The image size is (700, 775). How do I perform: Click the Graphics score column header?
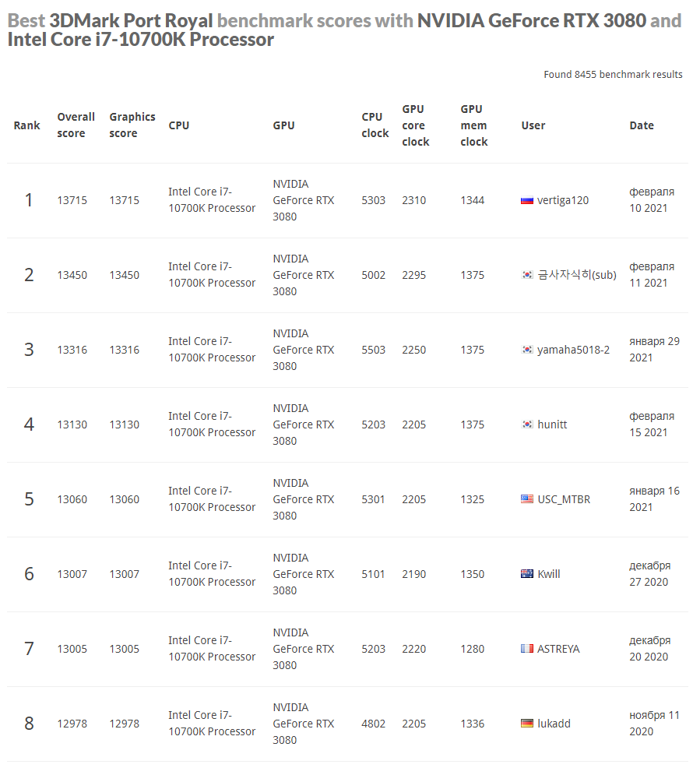132,125
